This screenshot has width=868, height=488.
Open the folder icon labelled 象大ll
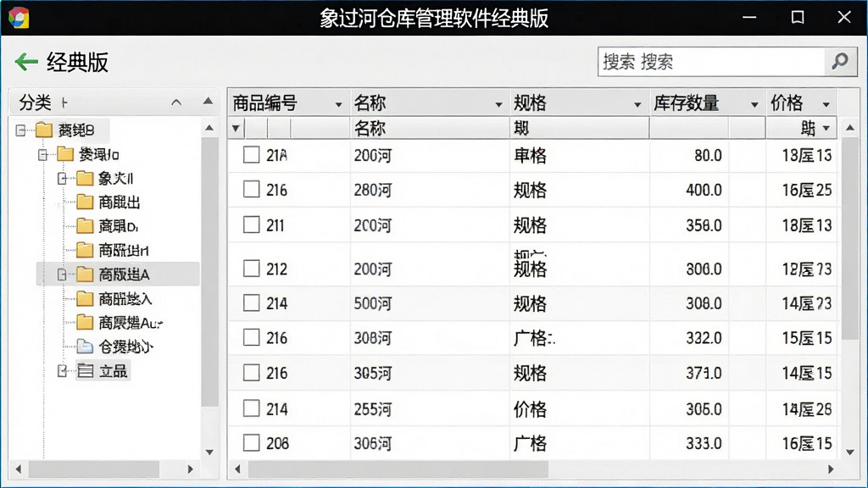[x=85, y=178]
